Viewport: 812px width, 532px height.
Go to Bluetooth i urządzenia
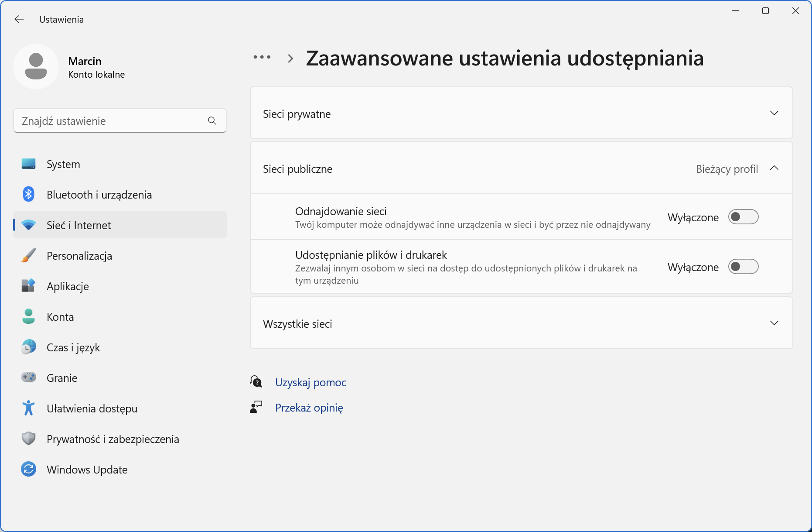[x=120, y=195]
